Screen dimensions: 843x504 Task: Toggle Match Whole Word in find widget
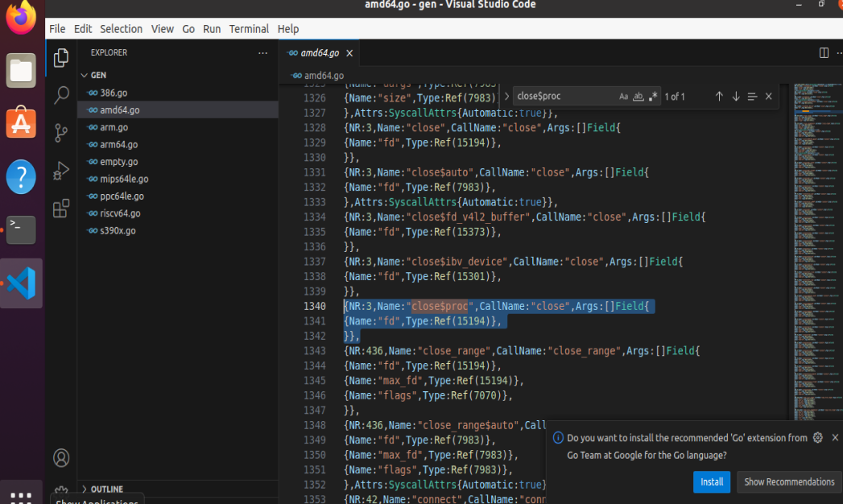(638, 97)
